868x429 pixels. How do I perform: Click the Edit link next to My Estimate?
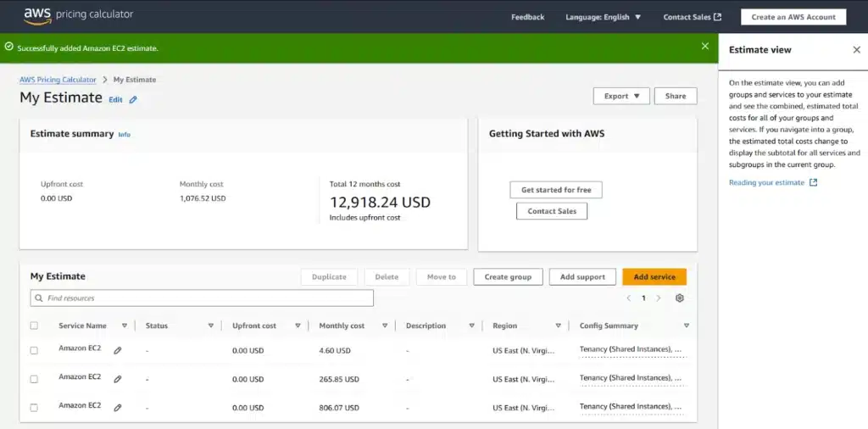pos(115,100)
